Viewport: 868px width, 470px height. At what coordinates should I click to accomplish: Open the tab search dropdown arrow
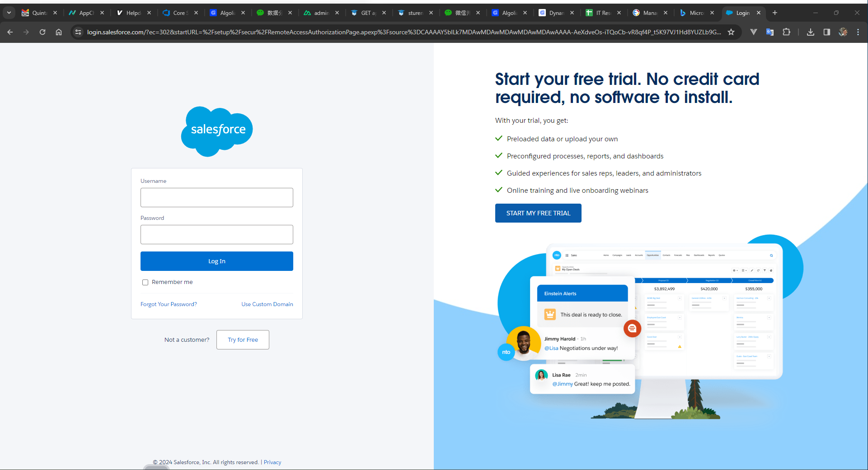click(9, 13)
